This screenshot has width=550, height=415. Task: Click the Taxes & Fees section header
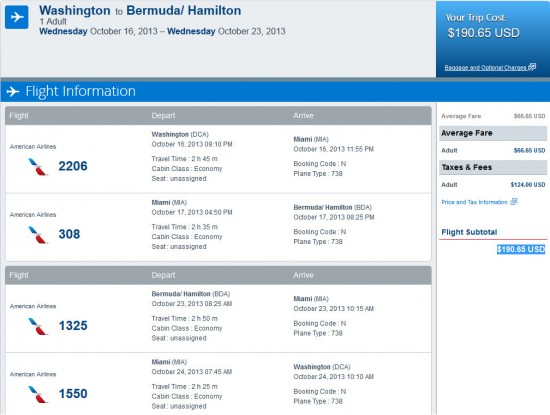pos(493,167)
